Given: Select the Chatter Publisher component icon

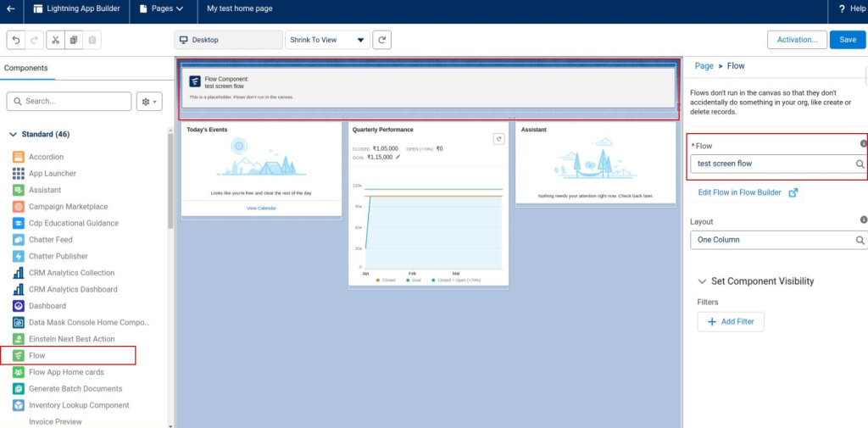Looking at the screenshot, I should point(19,256).
